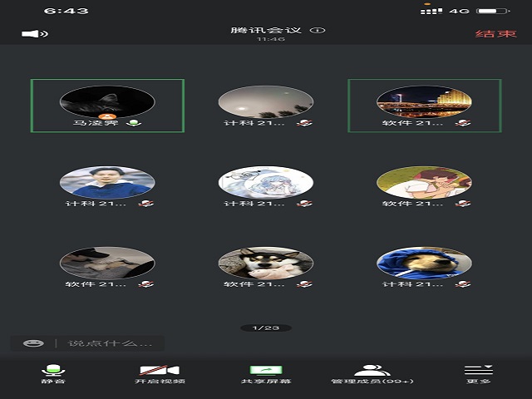This screenshot has width=532, height=399.
Task: Mute microphone with 静音 button
Action: (53, 373)
